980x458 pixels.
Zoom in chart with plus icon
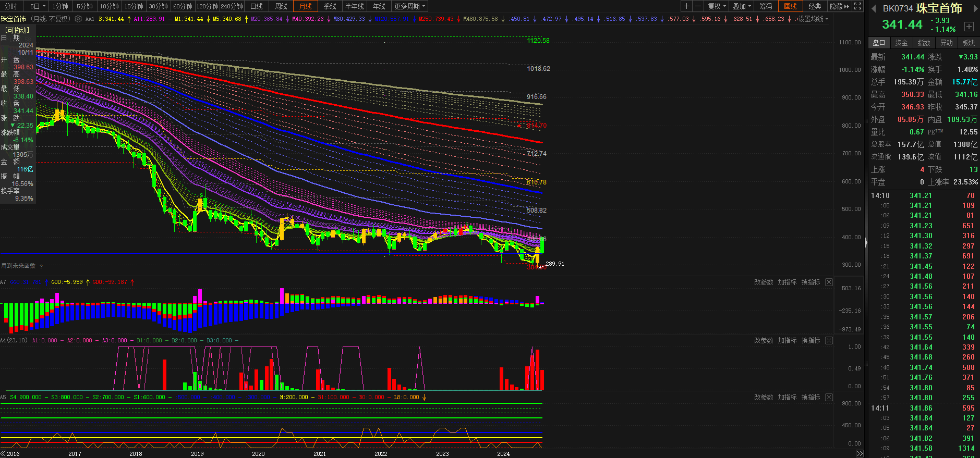tap(686, 6)
